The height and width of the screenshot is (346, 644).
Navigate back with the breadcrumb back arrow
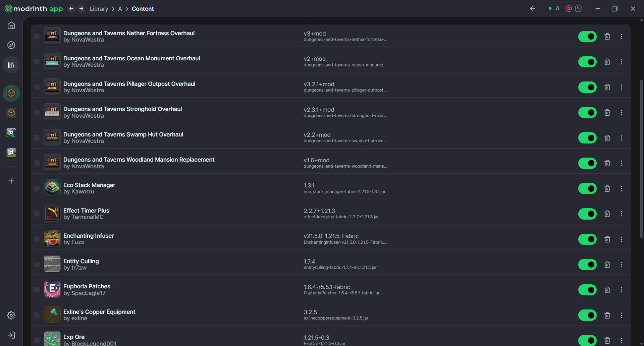(71, 9)
